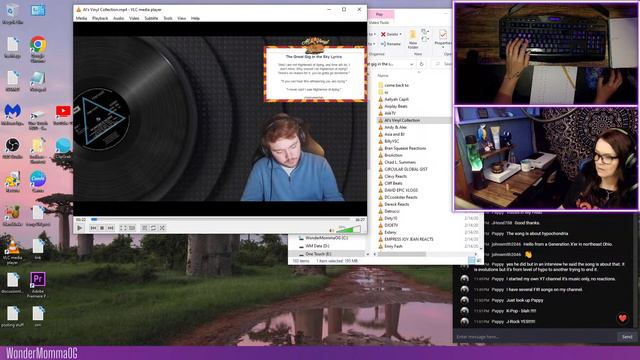The width and height of the screenshot is (640, 360).
Task: Open the Google Chrome desktop icon
Action: pyautogui.click(x=38, y=49)
